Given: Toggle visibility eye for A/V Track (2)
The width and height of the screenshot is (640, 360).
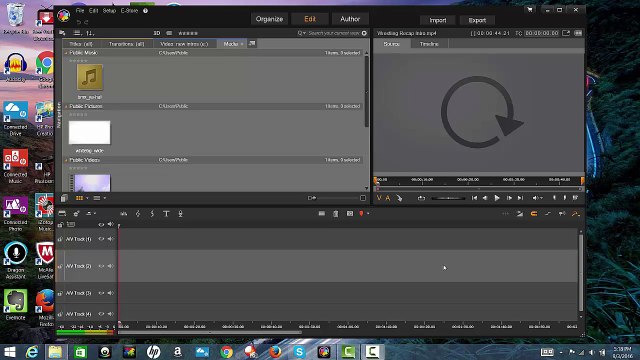Looking at the screenshot, I should (x=101, y=266).
